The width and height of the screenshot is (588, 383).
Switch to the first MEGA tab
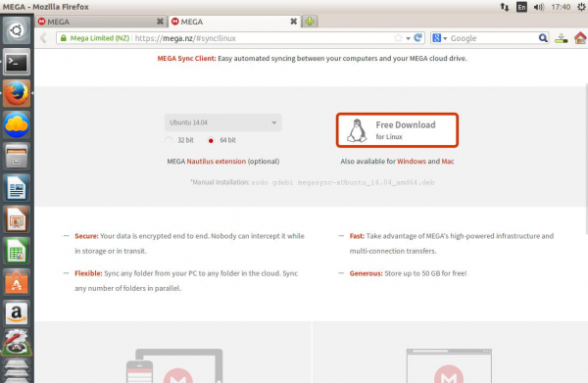(x=101, y=22)
